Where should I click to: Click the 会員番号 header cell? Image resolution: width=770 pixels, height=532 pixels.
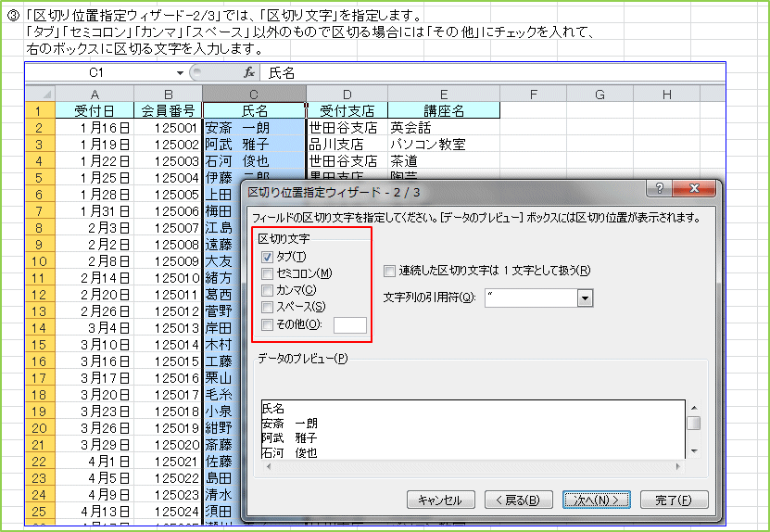coord(168,110)
